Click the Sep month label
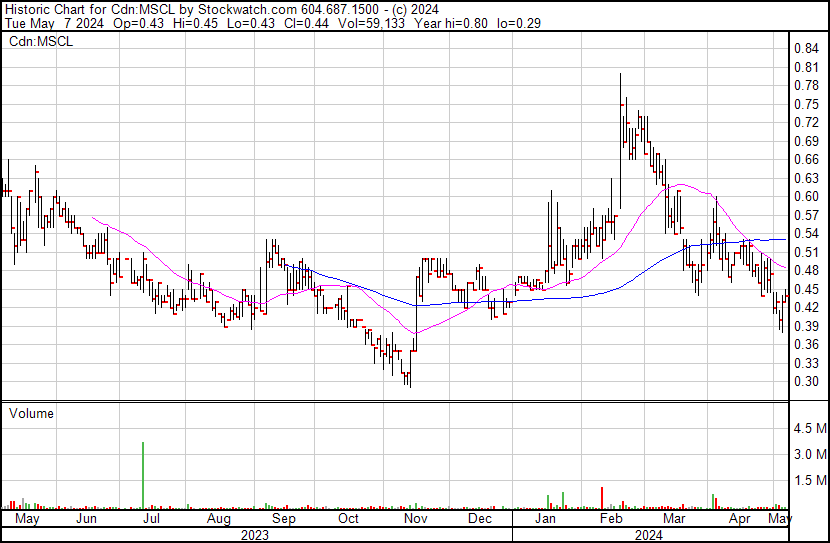 284,520
